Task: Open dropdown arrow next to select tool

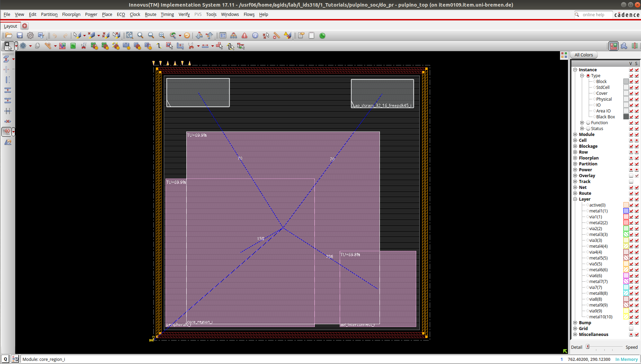Action: pos(16,46)
